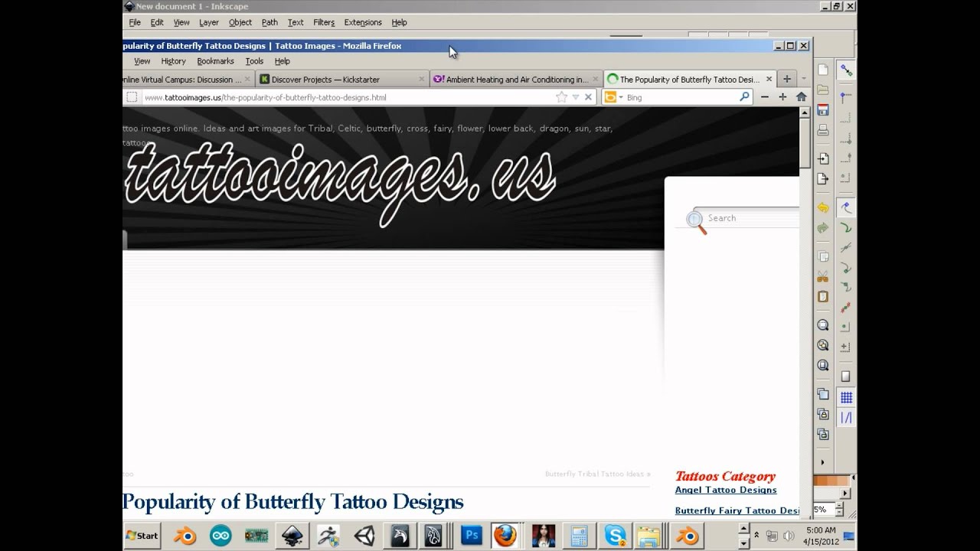
Task: Click Inkscape's Save floppy disk icon
Action: click(823, 110)
